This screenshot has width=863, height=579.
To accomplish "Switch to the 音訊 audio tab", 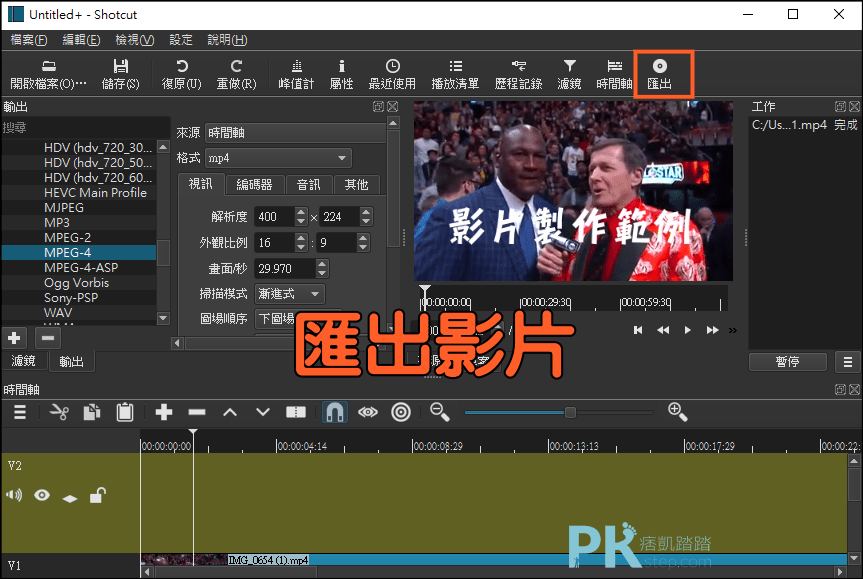I will tap(309, 185).
